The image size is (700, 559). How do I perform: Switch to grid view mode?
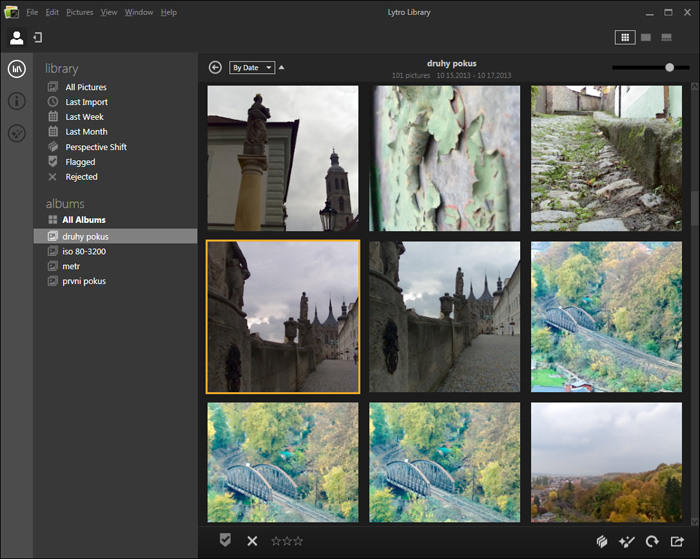pos(625,37)
